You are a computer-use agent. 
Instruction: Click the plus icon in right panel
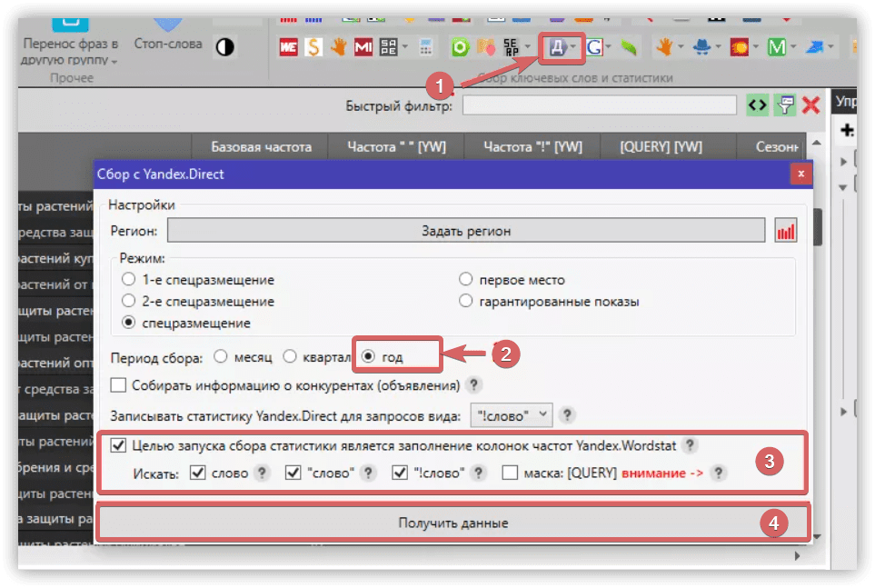[847, 130]
